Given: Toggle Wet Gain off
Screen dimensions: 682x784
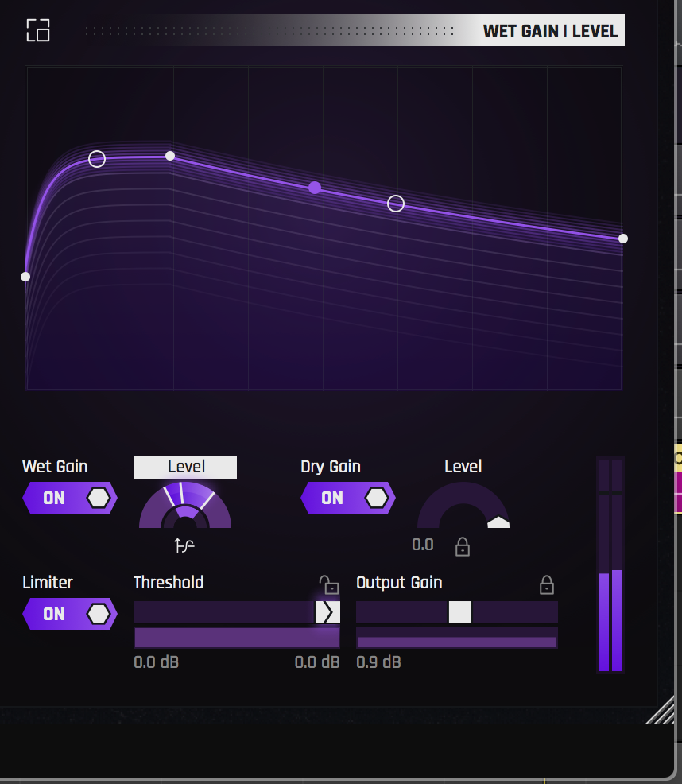Looking at the screenshot, I should tap(70, 498).
